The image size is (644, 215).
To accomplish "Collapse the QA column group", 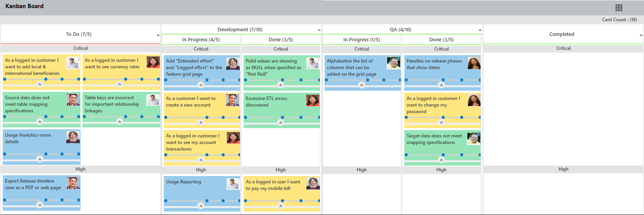I will (x=480, y=30).
